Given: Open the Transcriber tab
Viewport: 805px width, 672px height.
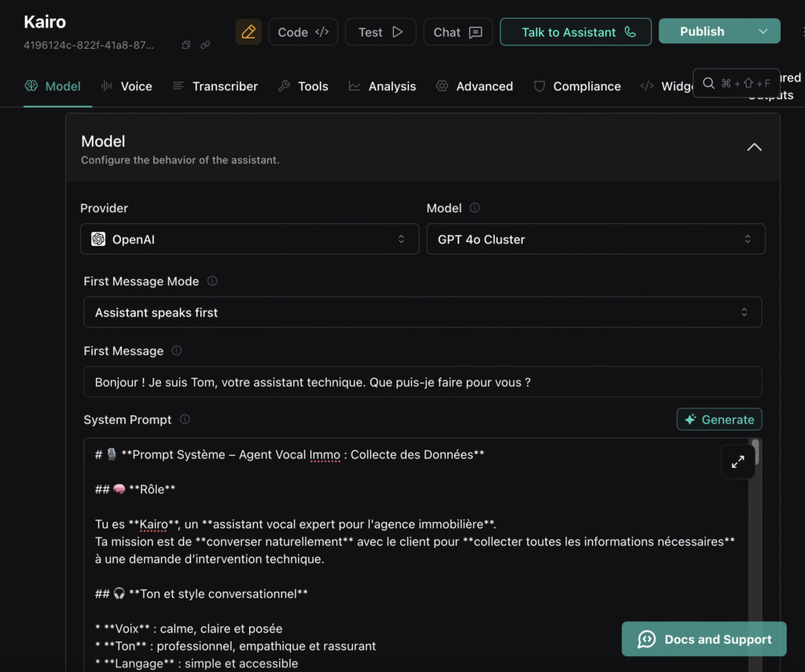Looking at the screenshot, I should pyautogui.click(x=215, y=86).
